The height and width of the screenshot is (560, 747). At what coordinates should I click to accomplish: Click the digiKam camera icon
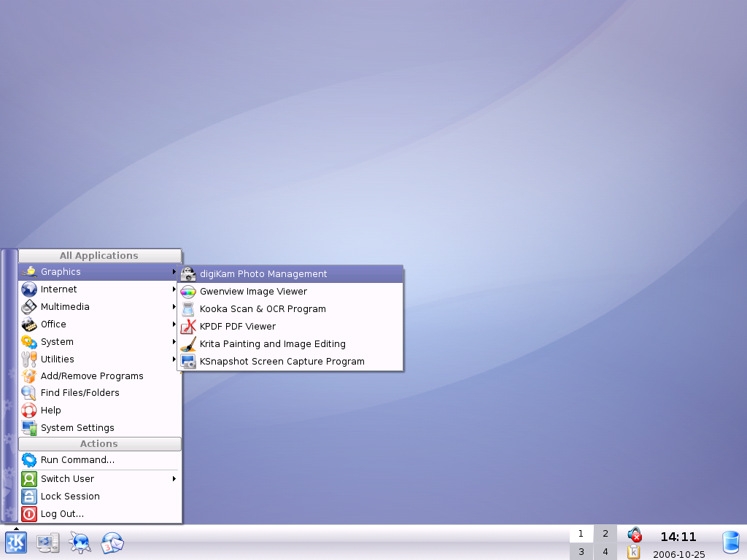[188, 274]
